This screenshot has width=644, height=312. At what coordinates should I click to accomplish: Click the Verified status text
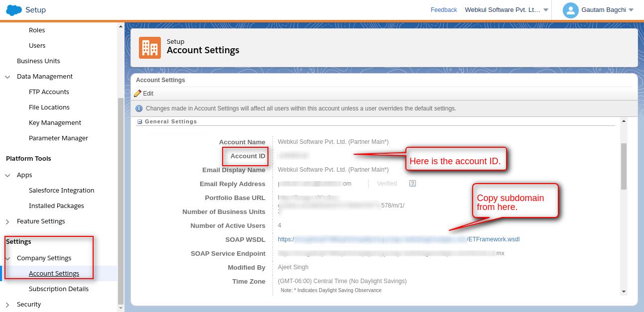click(386, 184)
